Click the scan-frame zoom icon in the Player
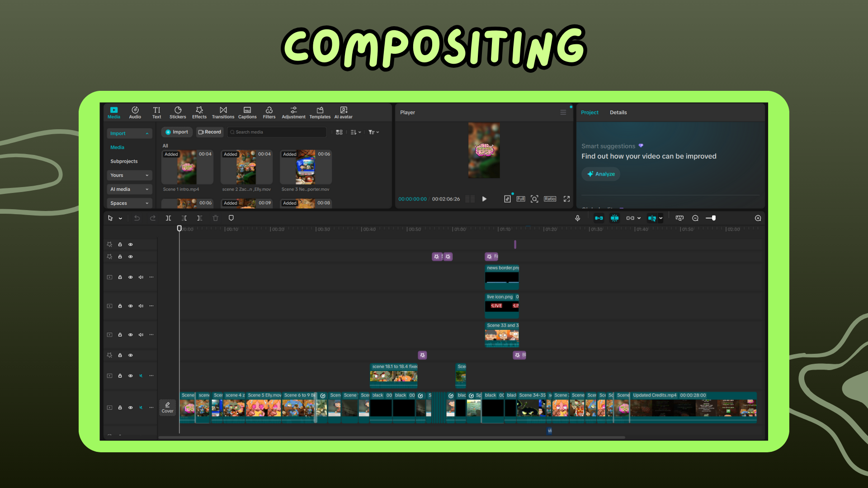The image size is (868, 488). [534, 199]
